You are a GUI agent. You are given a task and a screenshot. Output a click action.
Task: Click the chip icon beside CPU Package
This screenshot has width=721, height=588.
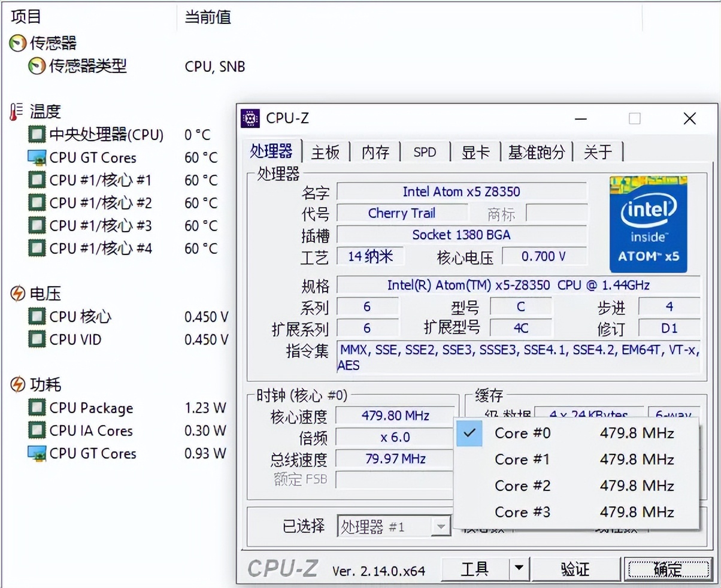coord(37,408)
